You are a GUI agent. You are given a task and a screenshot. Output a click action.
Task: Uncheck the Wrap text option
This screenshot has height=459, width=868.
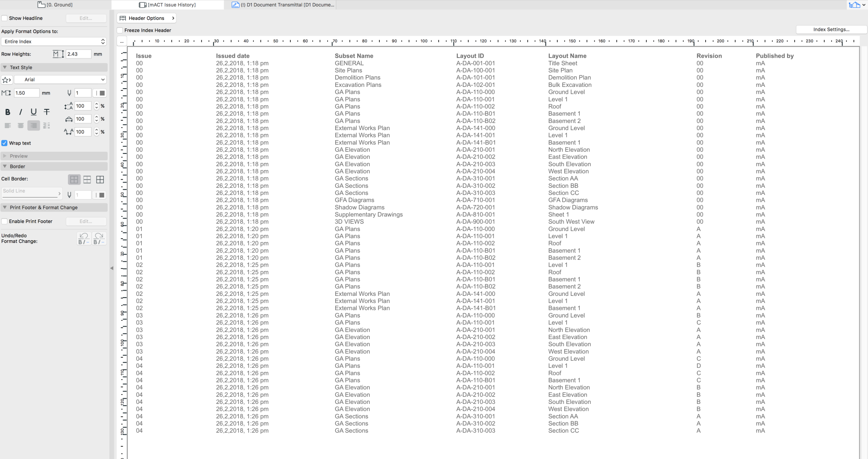tap(5, 143)
